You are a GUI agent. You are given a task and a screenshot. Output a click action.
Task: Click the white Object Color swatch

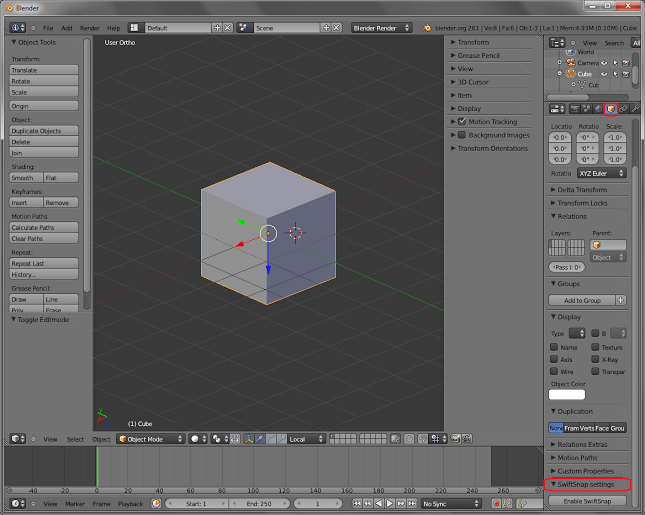(x=567, y=394)
